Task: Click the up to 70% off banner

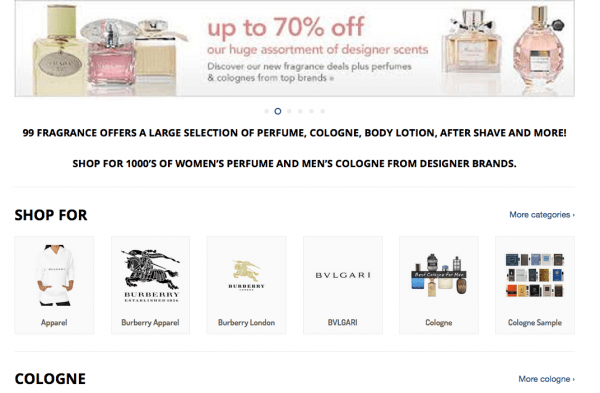Action: pyautogui.click(x=295, y=48)
